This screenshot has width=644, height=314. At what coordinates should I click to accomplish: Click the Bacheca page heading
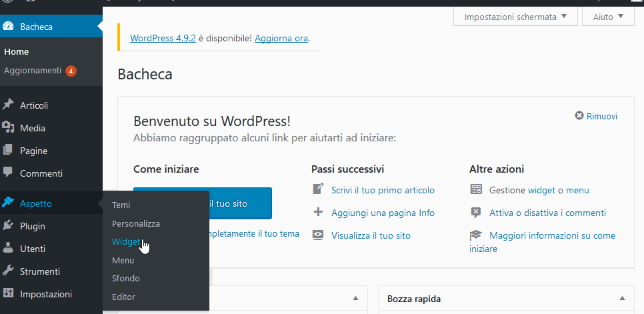point(145,74)
